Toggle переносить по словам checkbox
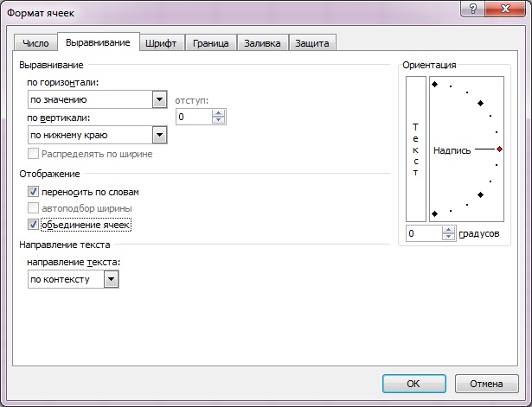 [x=33, y=192]
